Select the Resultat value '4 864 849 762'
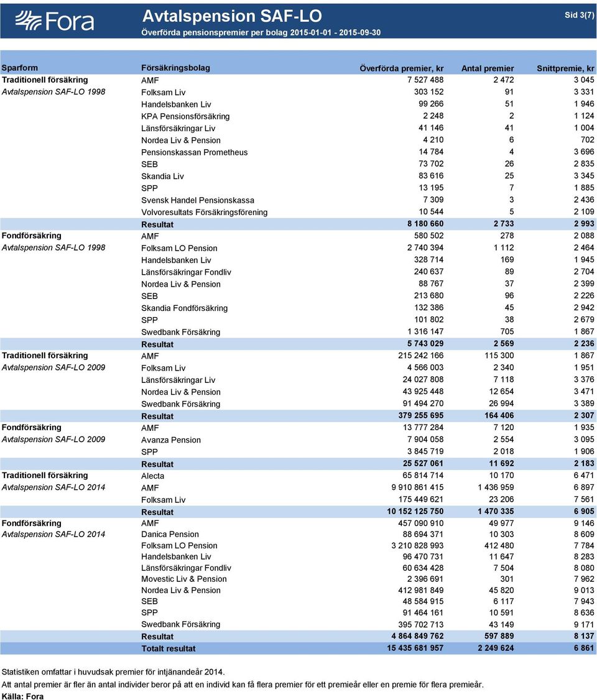Image resolution: width=597 pixels, height=700 pixels. click(x=417, y=636)
